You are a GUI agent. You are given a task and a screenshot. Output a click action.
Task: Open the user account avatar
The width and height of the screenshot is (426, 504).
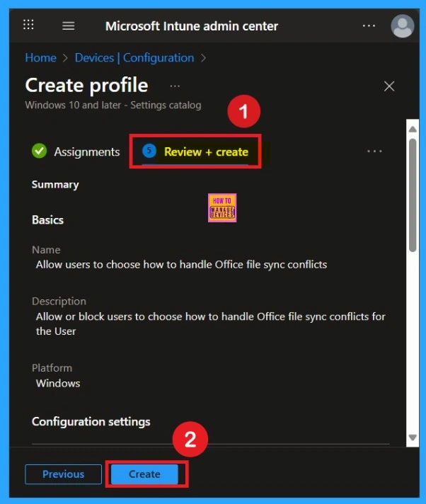click(402, 26)
